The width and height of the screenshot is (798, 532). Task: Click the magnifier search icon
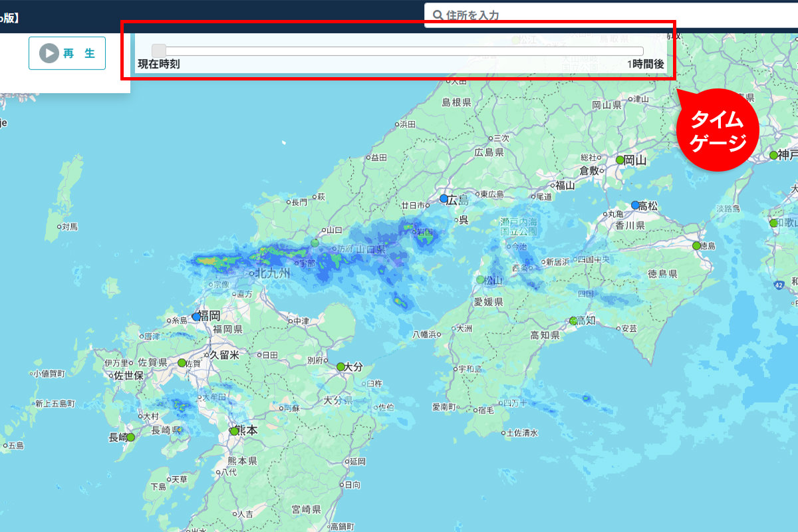coord(438,15)
